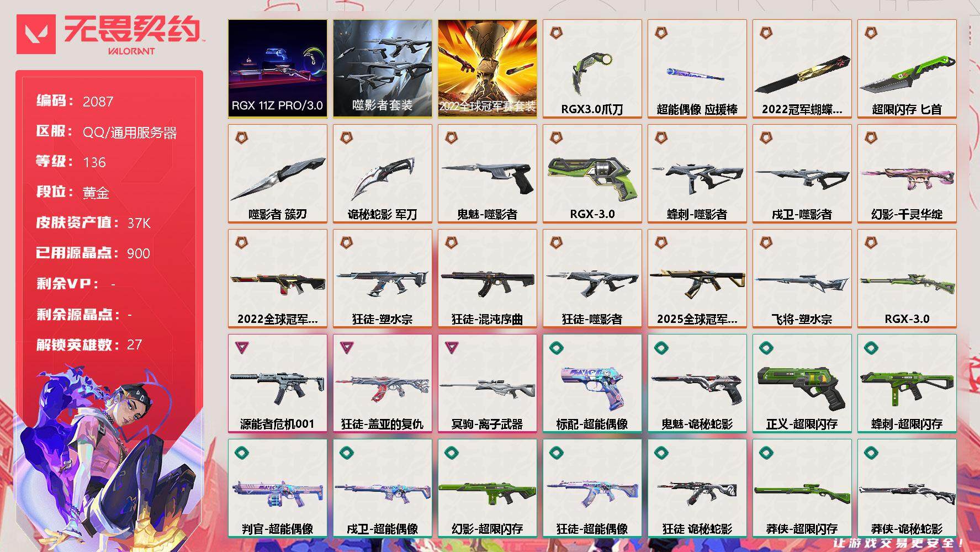
Task: Select the 判官-超能偶像 shotgun card
Action: [277, 488]
